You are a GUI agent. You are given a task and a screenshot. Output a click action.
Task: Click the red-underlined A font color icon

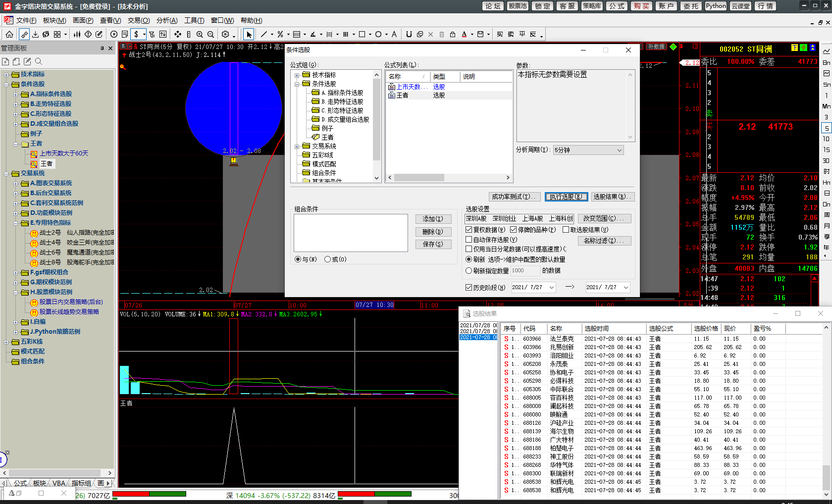(464, 34)
